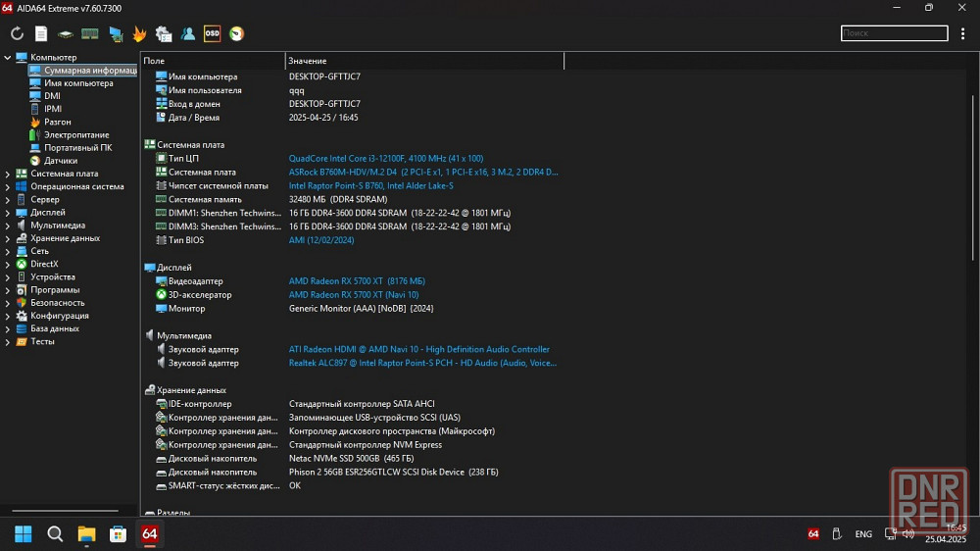This screenshot has width=980, height=551.
Task: Click the computer monitor diagnostics icon
Action: click(116, 33)
